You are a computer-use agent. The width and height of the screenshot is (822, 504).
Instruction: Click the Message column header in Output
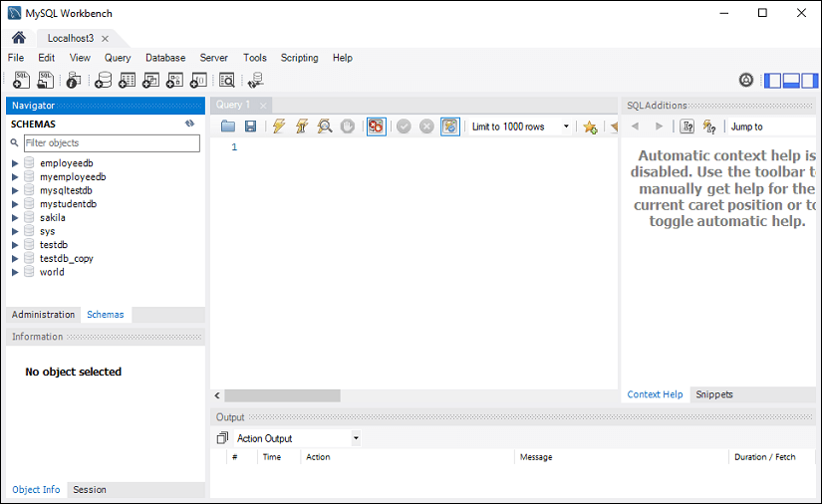click(536, 457)
